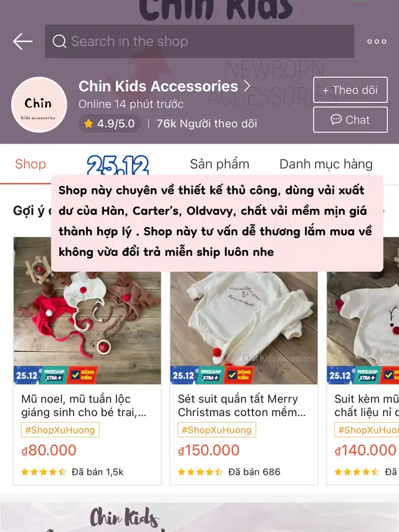Open the Chin Kids shop avatar logo
The width and height of the screenshot is (399, 532).
[39, 105]
